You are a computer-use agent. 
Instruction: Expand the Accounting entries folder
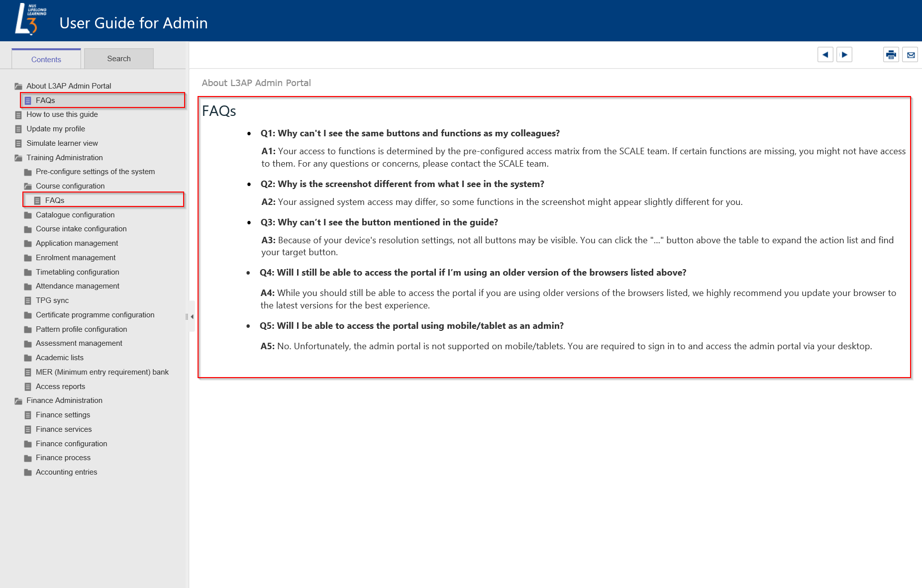click(x=28, y=472)
